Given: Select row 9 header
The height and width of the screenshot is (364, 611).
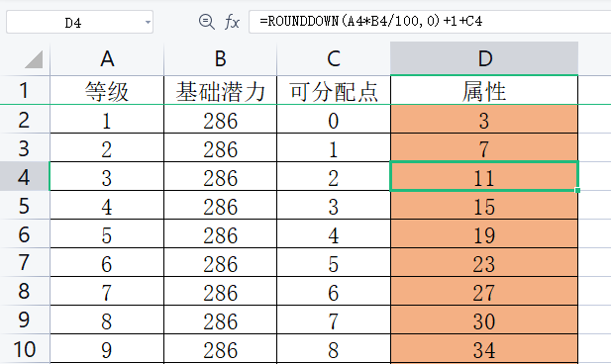Looking at the screenshot, I should [25, 319].
